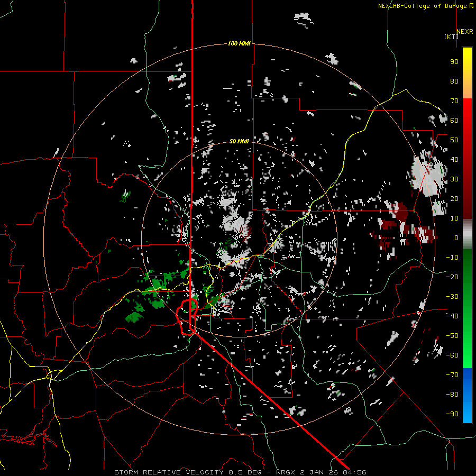The image size is (476, 476).
Task: Click the NEXR label above the color scale
Action: [465, 32]
